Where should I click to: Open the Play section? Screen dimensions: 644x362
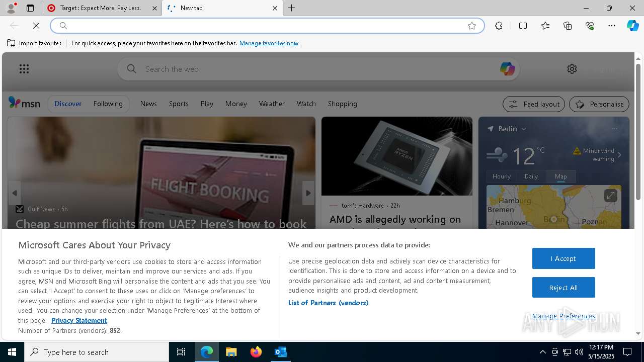[207, 104]
